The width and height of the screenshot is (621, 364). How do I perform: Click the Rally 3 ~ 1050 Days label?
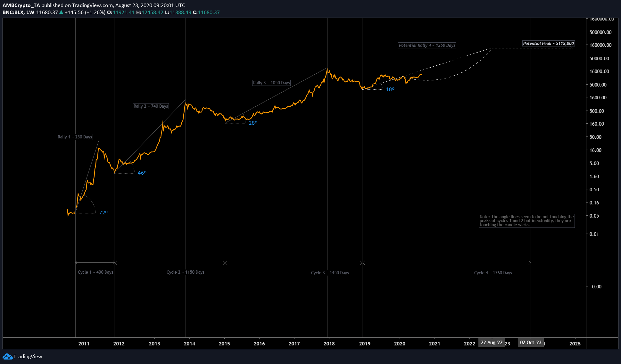coord(271,83)
